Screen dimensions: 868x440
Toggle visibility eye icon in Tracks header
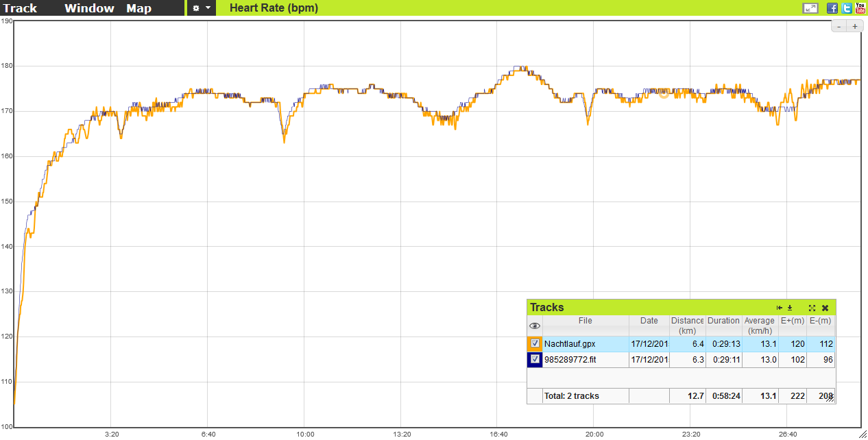click(535, 326)
